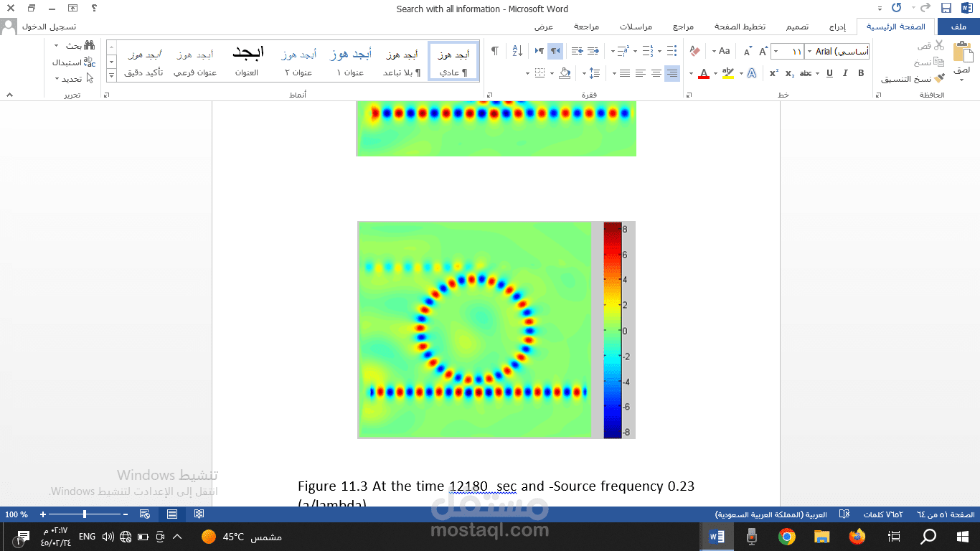Viewport: 980px width, 551px height.
Task: Click the Help question mark icon
Action: pos(94,9)
